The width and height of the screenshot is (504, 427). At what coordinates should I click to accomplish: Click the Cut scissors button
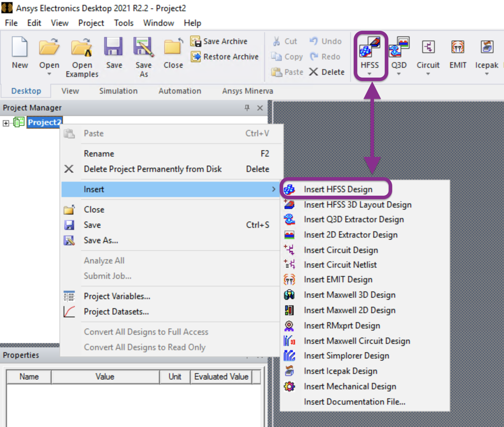pos(285,41)
